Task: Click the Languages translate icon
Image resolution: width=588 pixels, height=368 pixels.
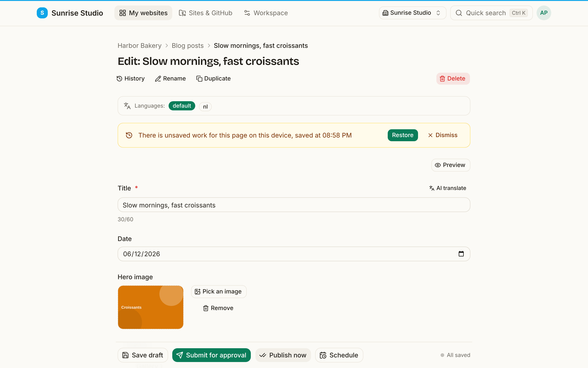Action: tap(127, 106)
